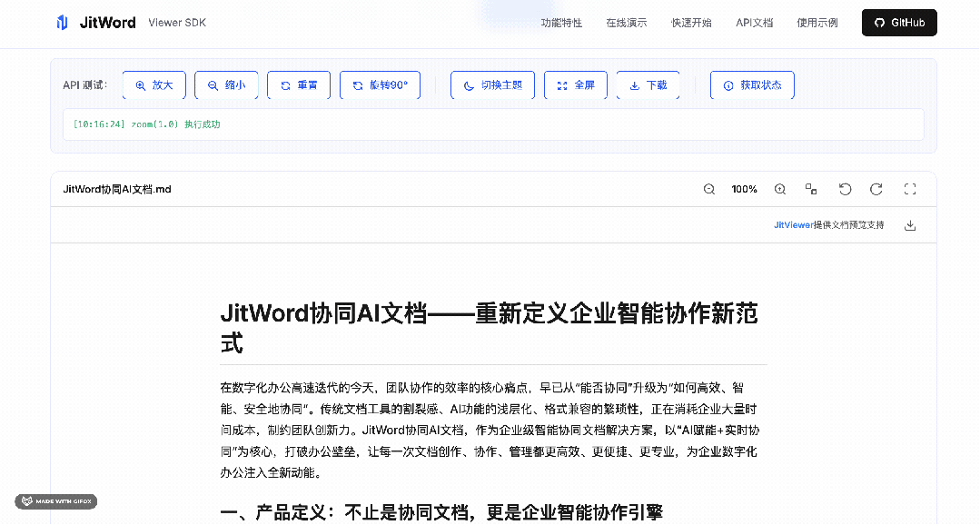Select the 快速开始 navigation item
The height and width of the screenshot is (525, 980).
click(691, 23)
